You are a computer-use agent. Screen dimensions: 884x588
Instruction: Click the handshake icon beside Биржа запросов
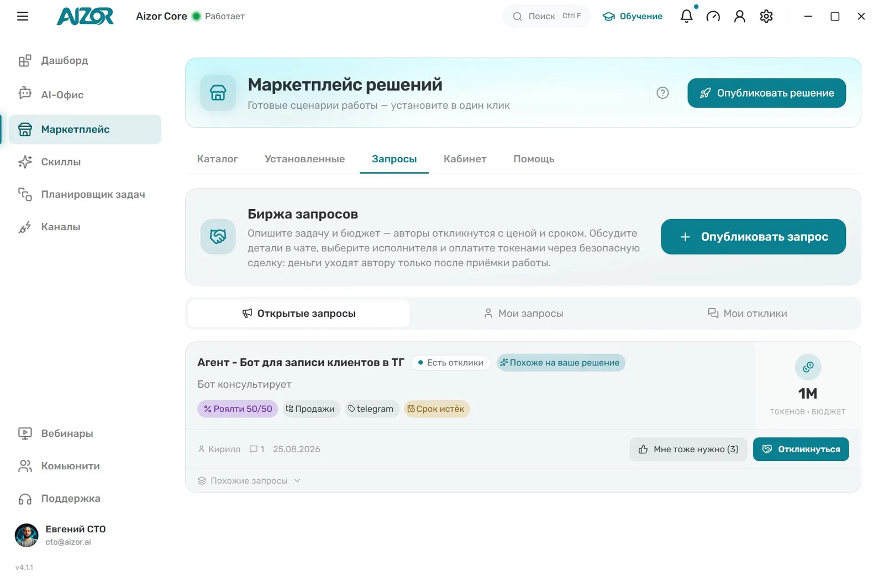click(x=218, y=237)
